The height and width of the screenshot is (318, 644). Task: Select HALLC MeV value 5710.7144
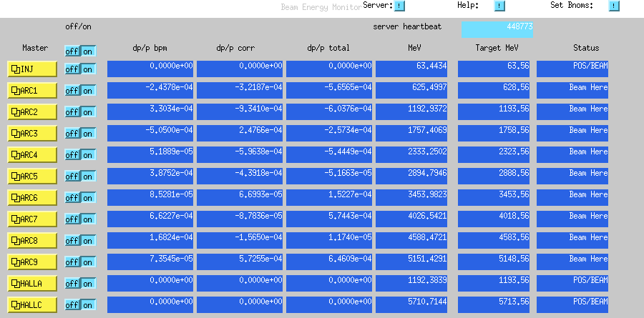411,304
